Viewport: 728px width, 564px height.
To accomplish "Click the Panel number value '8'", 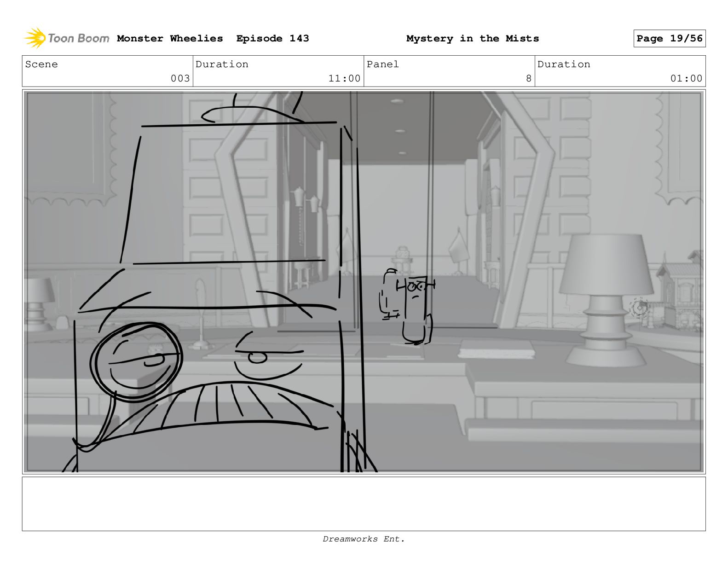I will coord(529,78).
